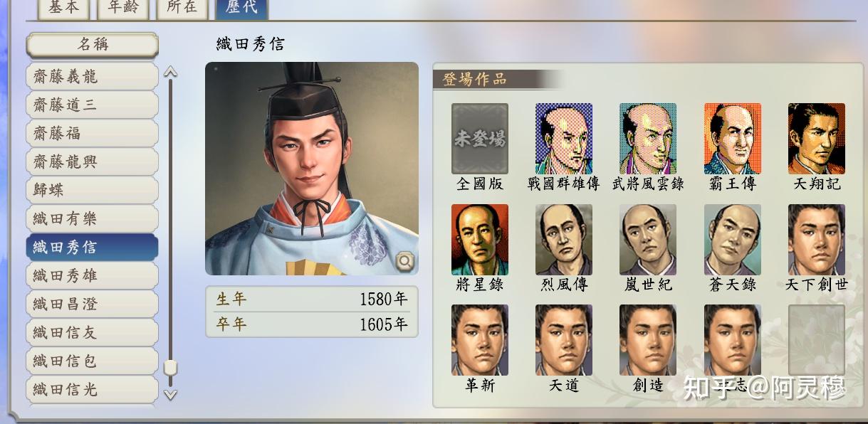This screenshot has height=424, width=868.
Task: Switch to the 所在 tab
Action: [182, 8]
